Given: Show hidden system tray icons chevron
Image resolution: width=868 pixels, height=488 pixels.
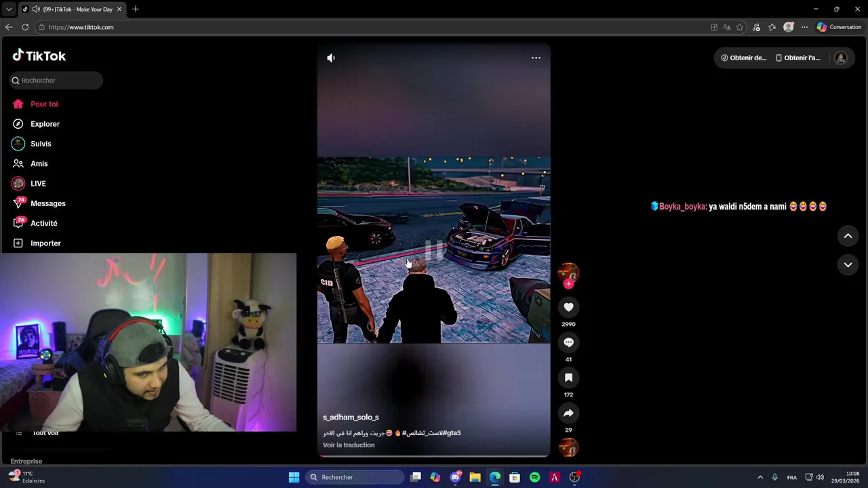Looking at the screenshot, I should [760, 477].
